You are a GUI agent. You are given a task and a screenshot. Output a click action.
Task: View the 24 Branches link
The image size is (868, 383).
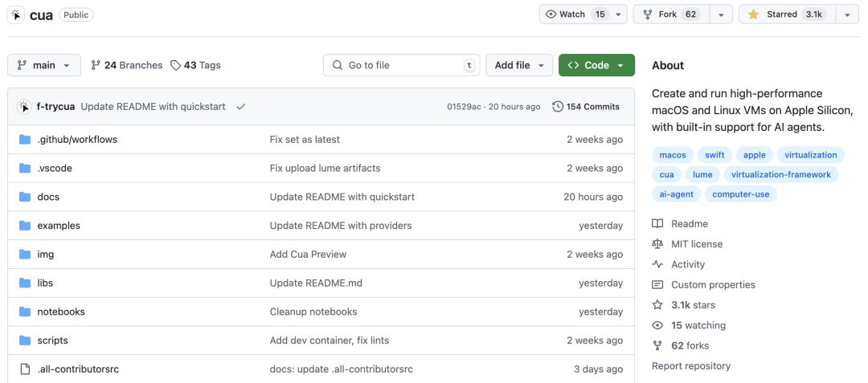click(x=127, y=65)
